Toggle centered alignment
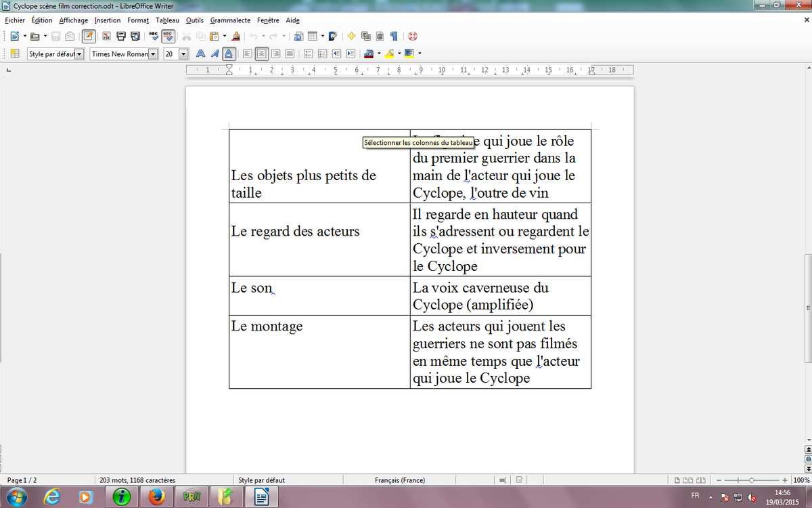This screenshot has width=812, height=508. pos(261,54)
